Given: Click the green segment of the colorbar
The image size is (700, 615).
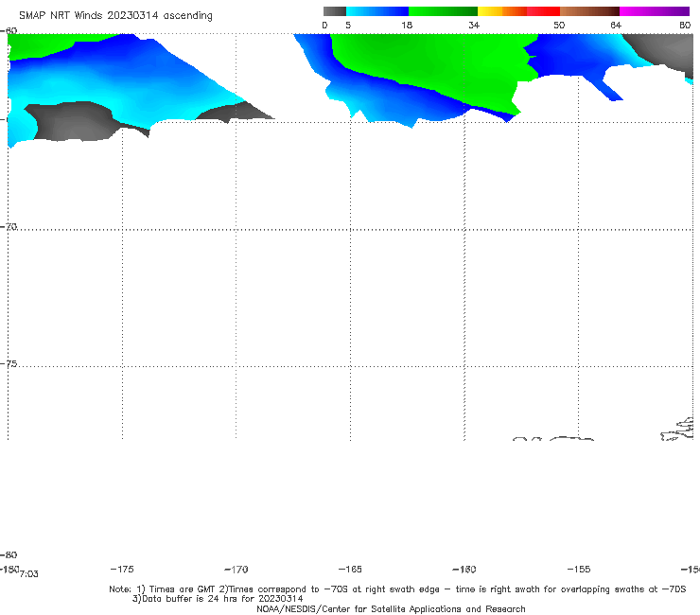Looking at the screenshot, I should point(443,11).
